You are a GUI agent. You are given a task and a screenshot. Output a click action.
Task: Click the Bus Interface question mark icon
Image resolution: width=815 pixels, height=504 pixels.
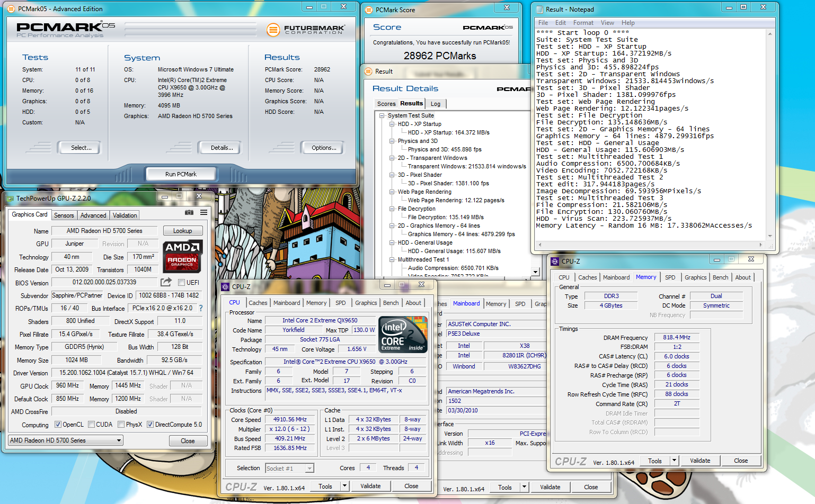[201, 308]
